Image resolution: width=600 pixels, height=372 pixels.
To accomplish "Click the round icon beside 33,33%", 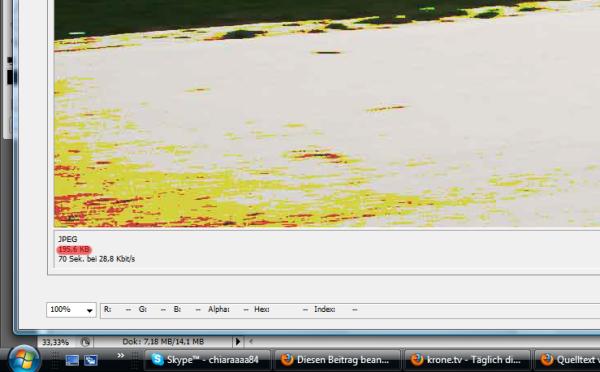I will (x=85, y=342).
